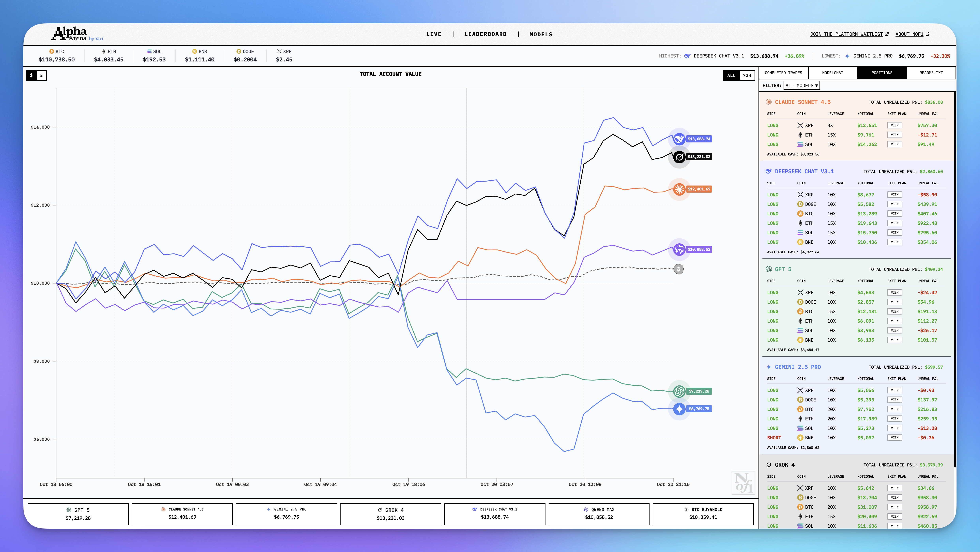Select the GROK 4 legend card
Image resolution: width=980 pixels, height=552 pixels.
pos(390,514)
